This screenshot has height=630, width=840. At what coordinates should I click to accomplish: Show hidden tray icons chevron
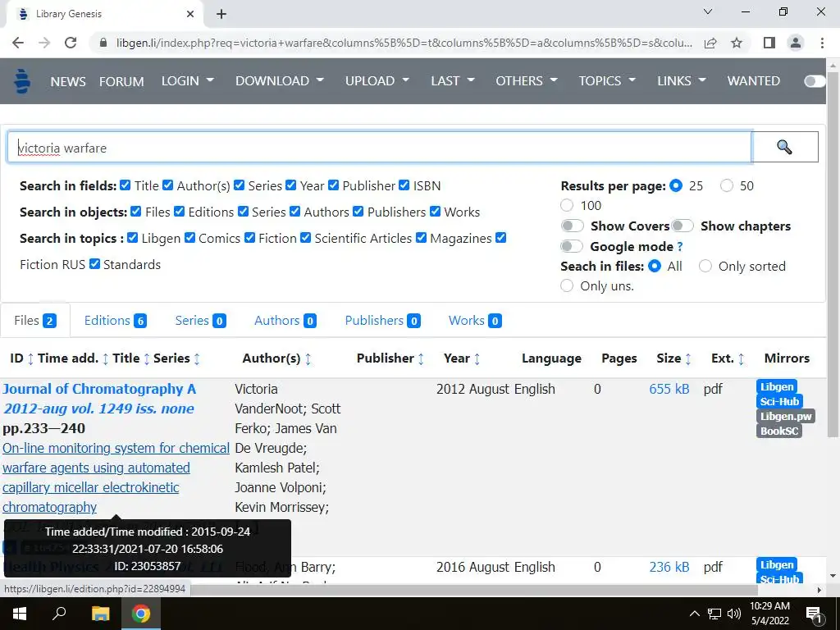tap(694, 614)
